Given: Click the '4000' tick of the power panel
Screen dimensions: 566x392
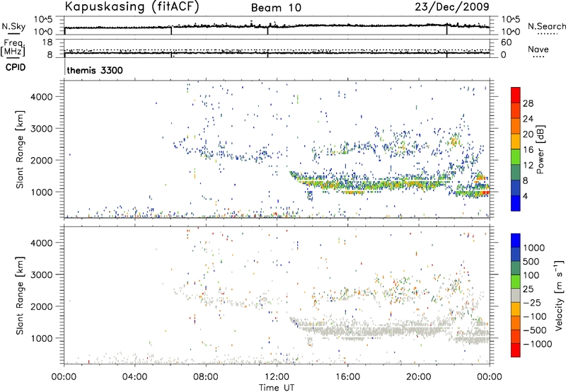Looking at the screenshot, I should (42, 97).
